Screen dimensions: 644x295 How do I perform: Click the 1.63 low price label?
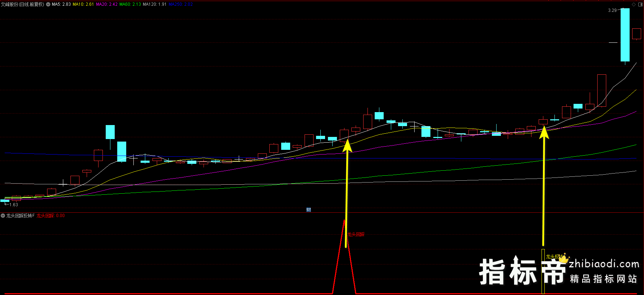coord(14,205)
